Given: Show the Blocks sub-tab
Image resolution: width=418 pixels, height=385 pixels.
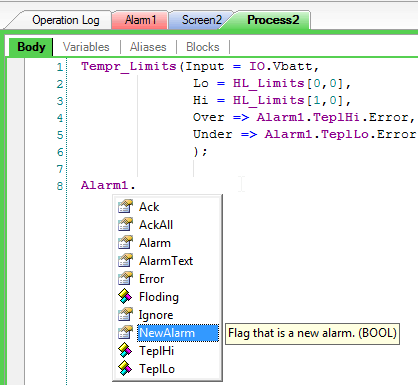Looking at the screenshot, I should coord(203,47).
